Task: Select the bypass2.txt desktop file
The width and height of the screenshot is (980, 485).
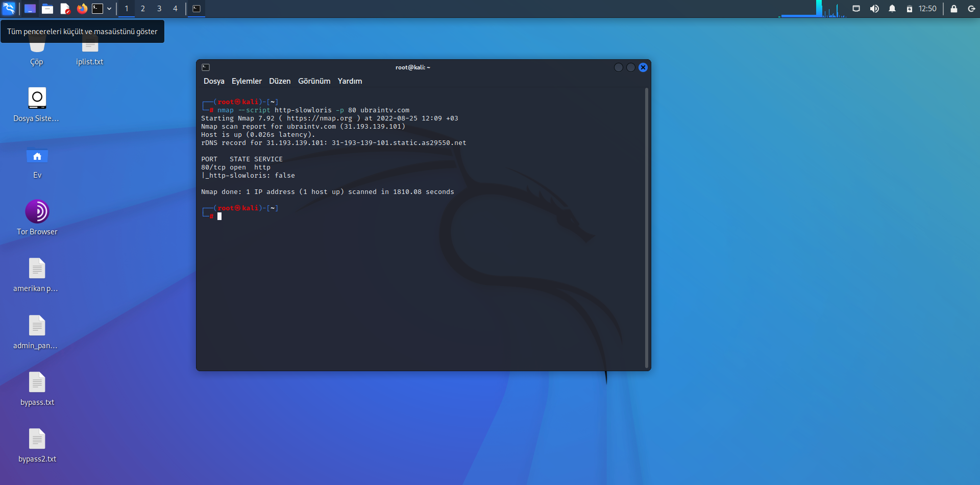Action: coord(37,446)
